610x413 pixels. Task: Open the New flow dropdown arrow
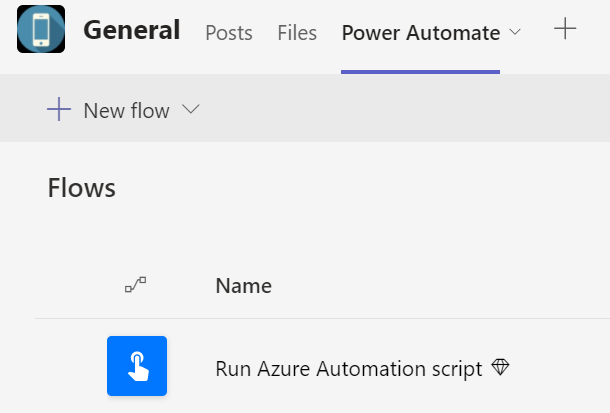coord(191,109)
